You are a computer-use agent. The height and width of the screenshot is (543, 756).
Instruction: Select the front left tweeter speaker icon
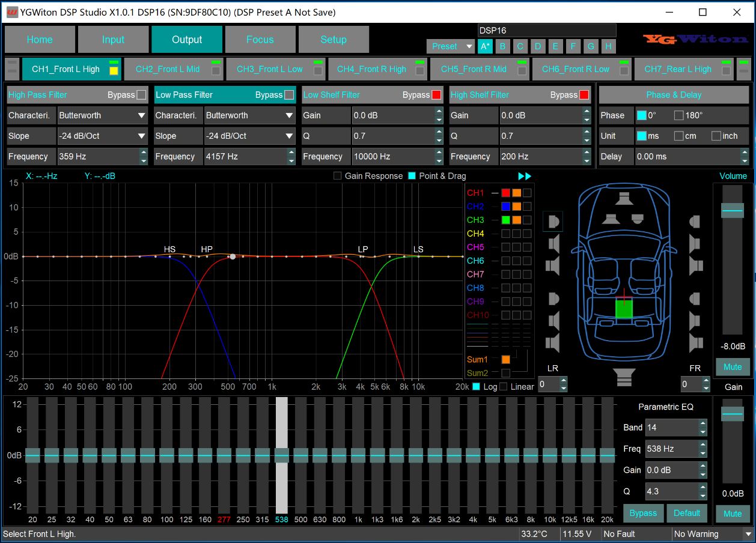[553, 222]
